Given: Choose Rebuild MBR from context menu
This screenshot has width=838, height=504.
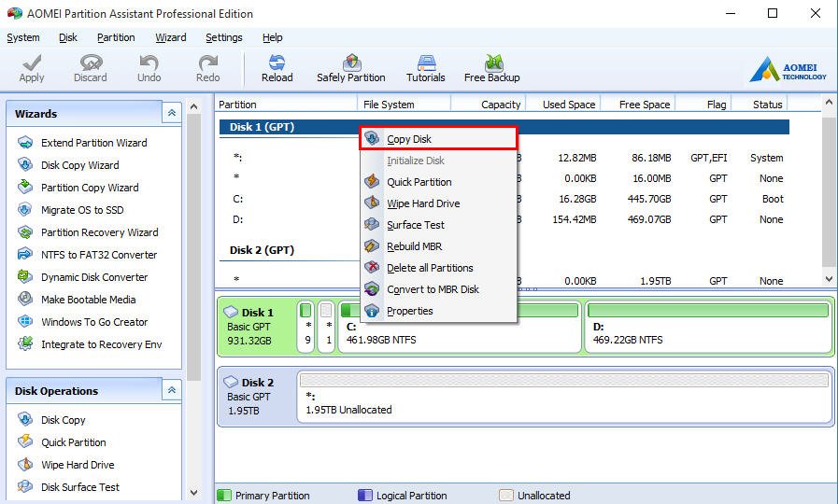Looking at the screenshot, I should coord(438,246).
